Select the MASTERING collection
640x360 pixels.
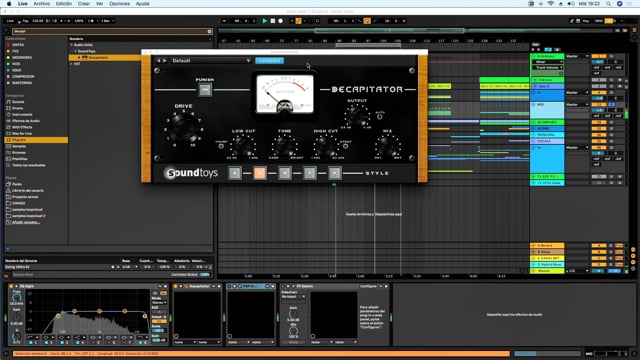[22, 83]
